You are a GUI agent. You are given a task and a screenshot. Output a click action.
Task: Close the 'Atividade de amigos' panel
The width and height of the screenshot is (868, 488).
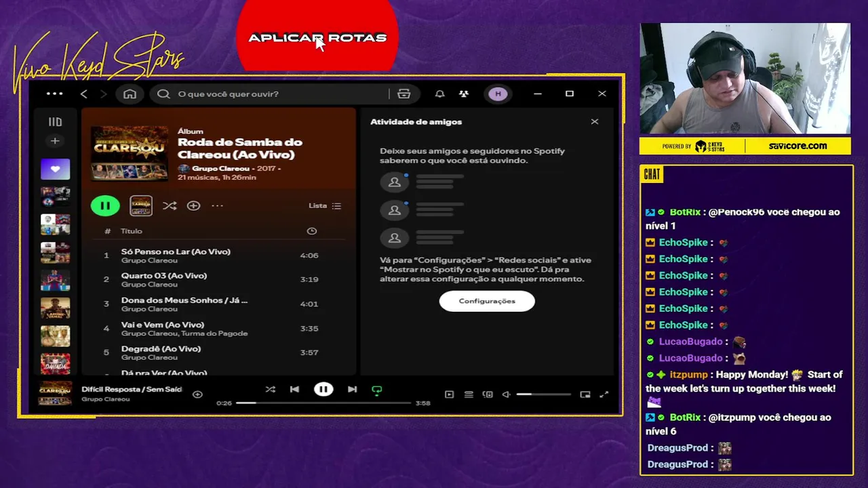click(595, 121)
